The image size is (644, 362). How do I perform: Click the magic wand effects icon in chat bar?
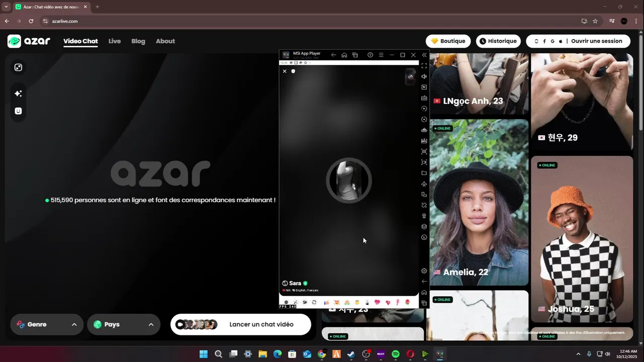point(295,302)
